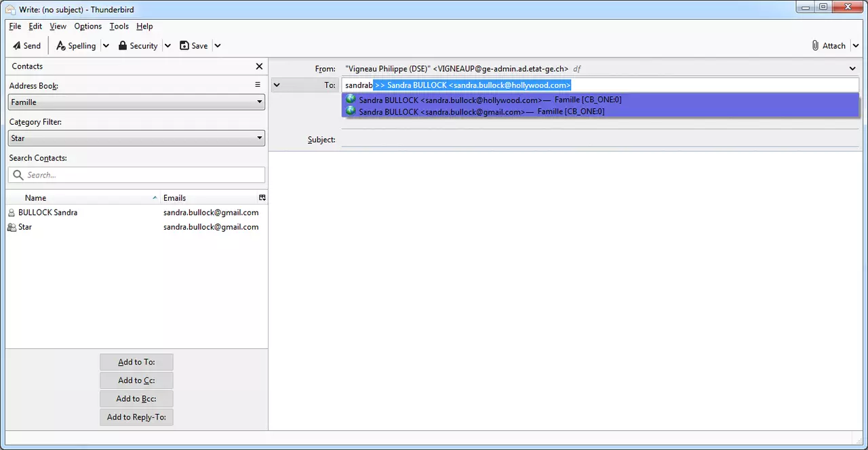This screenshot has width=868, height=450.
Task: Open the Options menu
Action: click(87, 26)
